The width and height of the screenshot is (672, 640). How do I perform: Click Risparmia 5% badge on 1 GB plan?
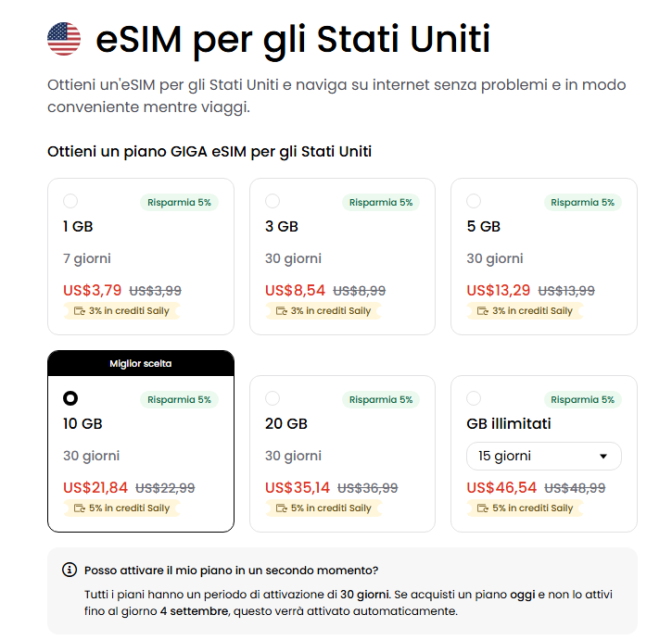pos(179,202)
